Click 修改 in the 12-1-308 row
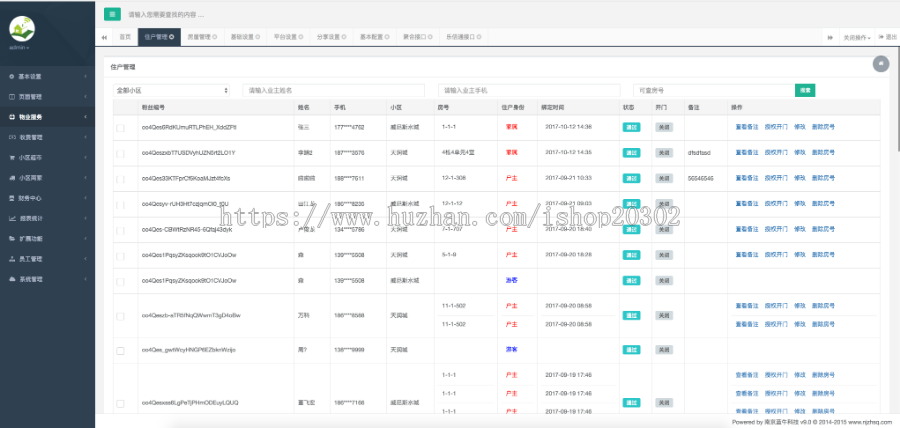 (x=800, y=178)
